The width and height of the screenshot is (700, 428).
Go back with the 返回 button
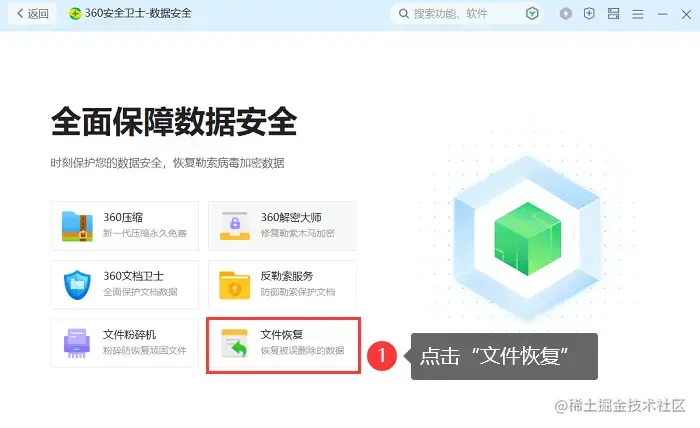click(x=33, y=14)
